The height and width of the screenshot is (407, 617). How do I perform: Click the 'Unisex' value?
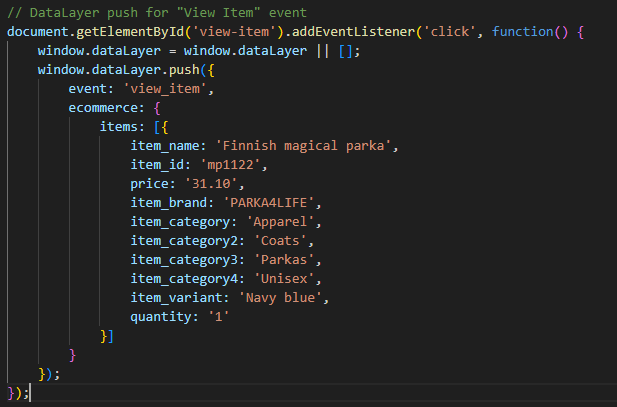tap(284, 278)
